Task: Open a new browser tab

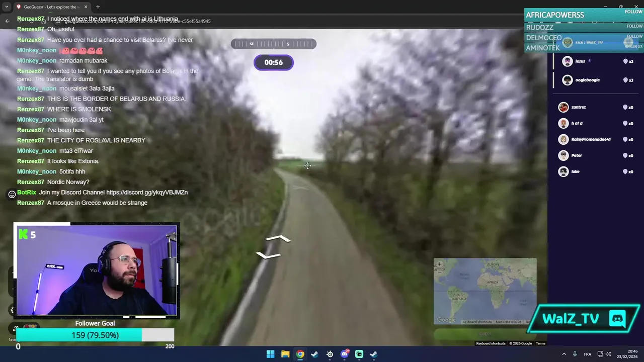Action: 98,7
